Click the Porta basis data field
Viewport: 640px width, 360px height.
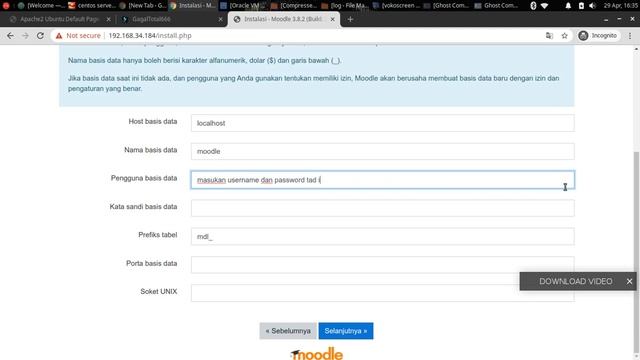click(382, 264)
